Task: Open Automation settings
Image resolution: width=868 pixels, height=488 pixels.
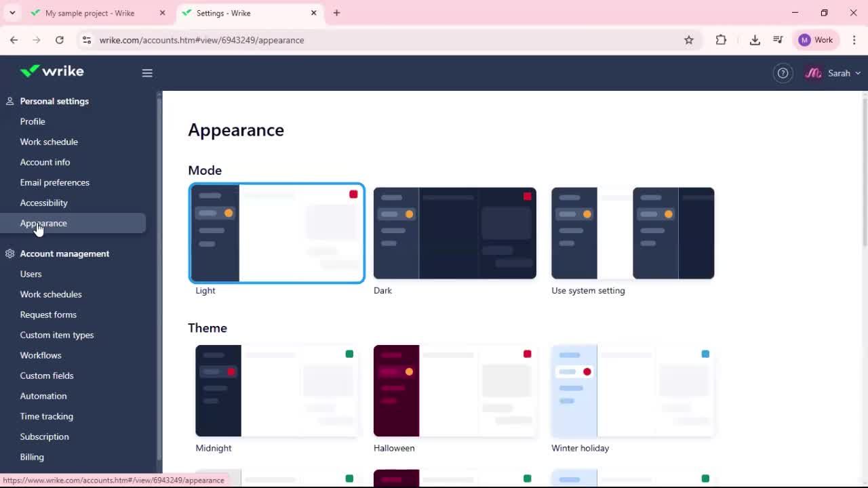Action: (43, 396)
